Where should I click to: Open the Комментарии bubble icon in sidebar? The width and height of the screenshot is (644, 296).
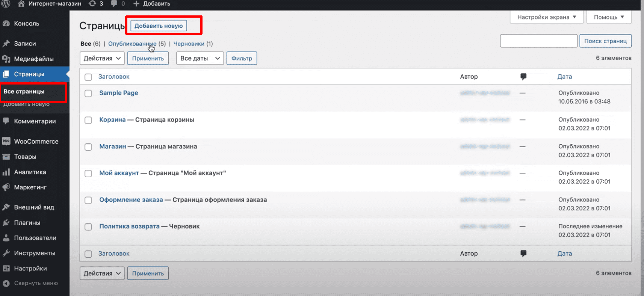tap(6, 121)
